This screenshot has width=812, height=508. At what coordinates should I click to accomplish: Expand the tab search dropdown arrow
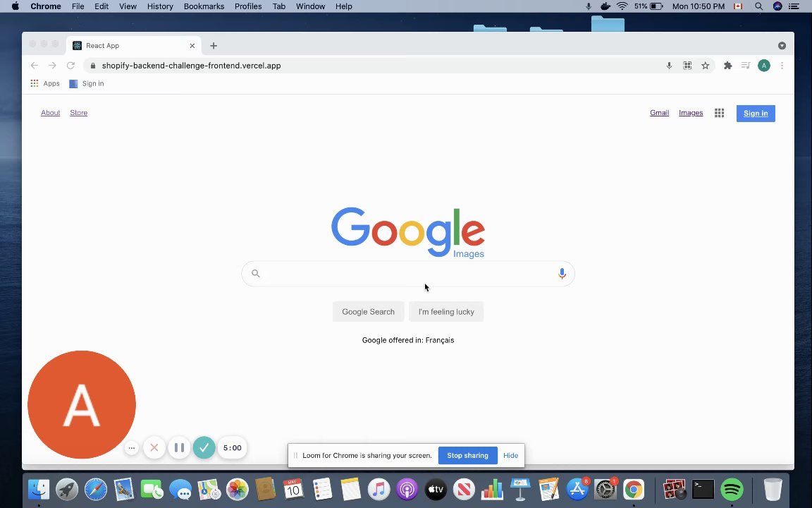click(782, 46)
